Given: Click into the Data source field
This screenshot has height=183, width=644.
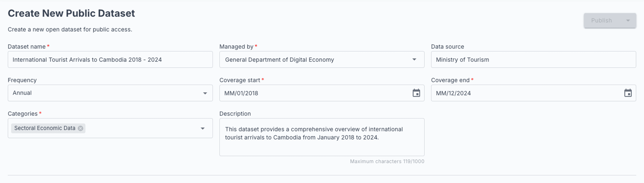Looking at the screenshot, I should [533, 60].
